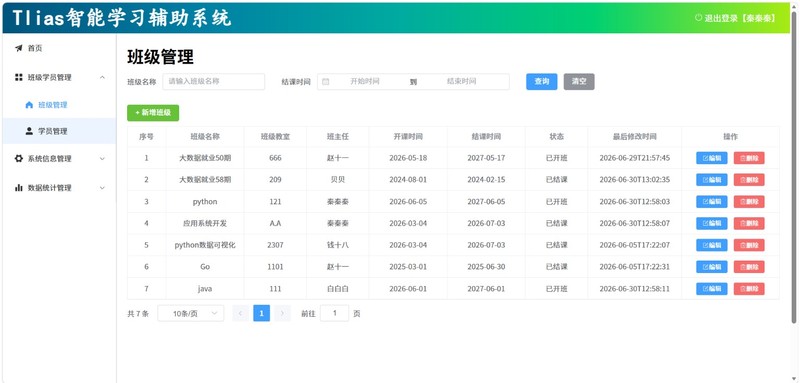Open the 10条/页 page size dropdown
Viewport: 800px width, 383px height.
coord(191,314)
